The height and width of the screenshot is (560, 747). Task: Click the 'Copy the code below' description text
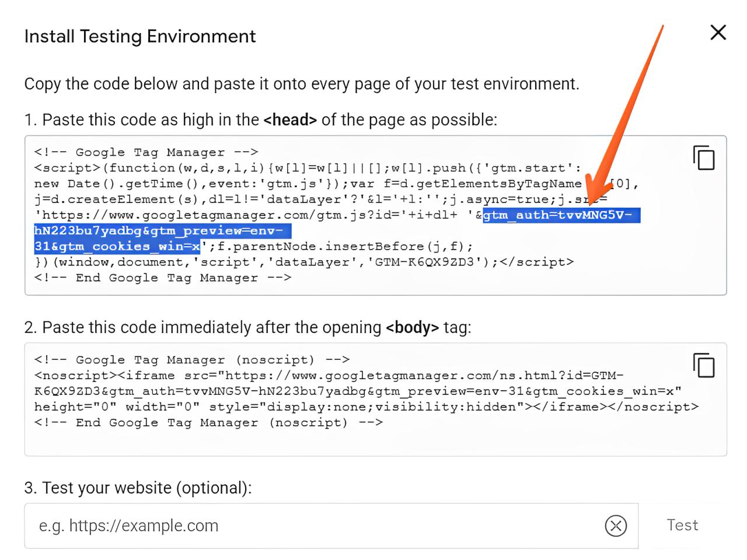click(302, 84)
